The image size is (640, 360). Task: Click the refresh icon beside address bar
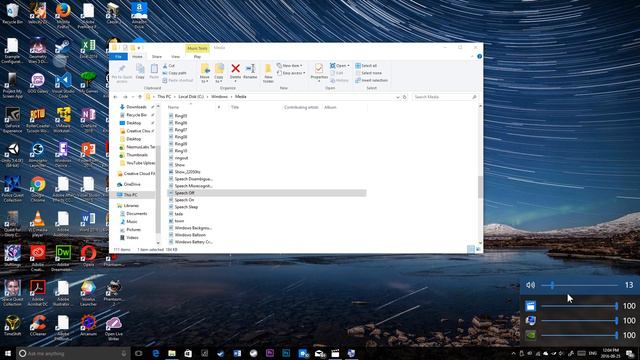[404, 97]
